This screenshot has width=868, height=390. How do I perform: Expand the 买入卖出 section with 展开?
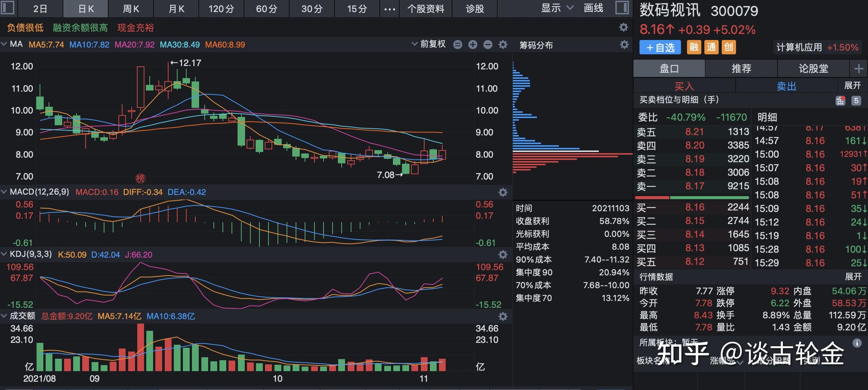(x=853, y=86)
